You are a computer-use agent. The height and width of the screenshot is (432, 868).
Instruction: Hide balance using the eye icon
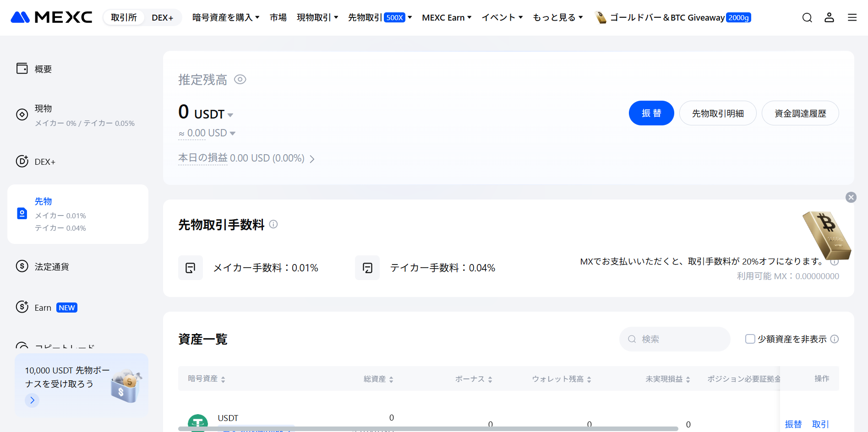coord(240,79)
